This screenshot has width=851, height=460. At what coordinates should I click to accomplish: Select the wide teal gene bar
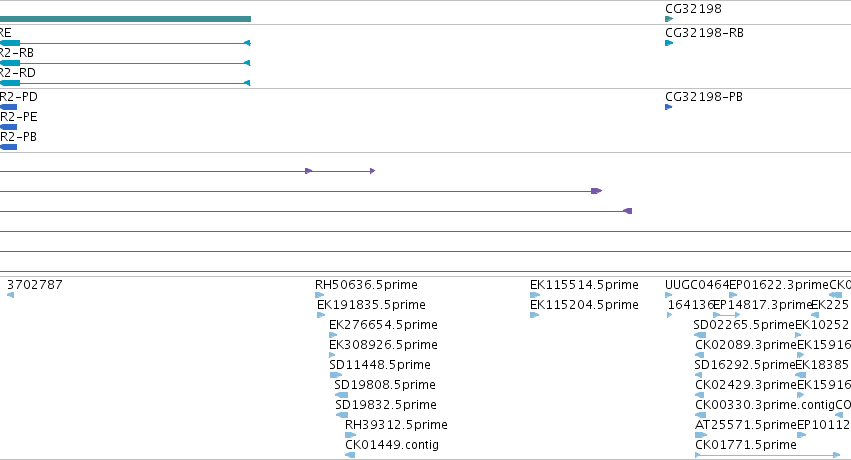[125, 19]
